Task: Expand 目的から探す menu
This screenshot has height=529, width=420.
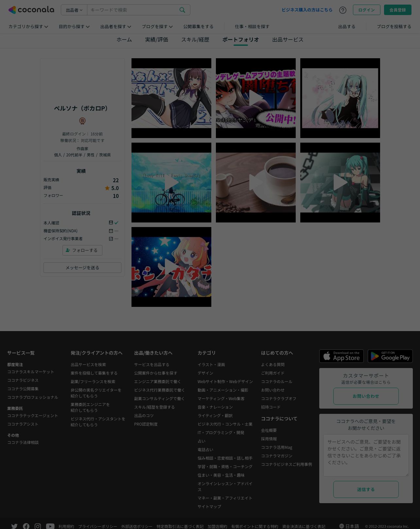Action: pyautogui.click(x=74, y=26)
